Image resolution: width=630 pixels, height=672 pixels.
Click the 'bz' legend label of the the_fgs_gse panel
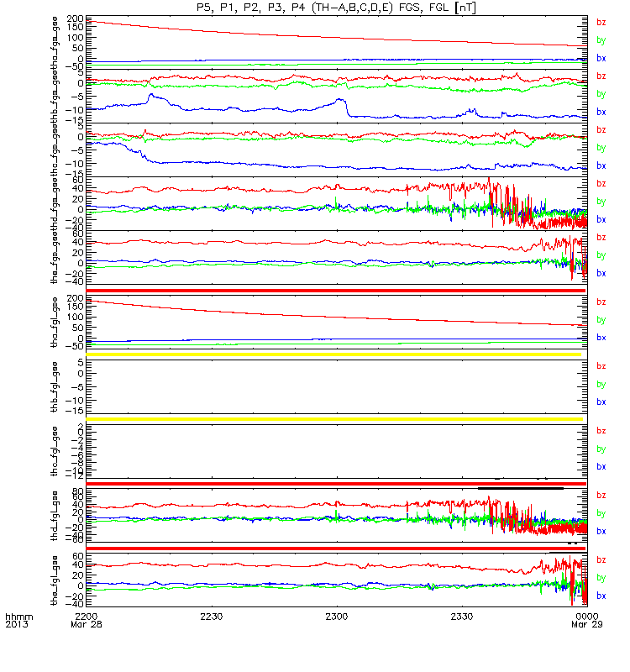(x=601, y=238)
